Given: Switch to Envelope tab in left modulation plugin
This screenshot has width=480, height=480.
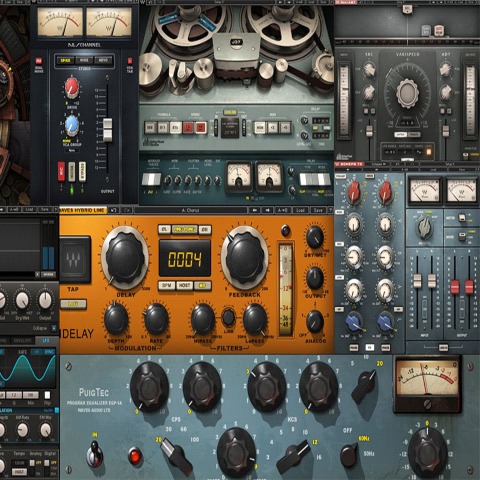Looking at the screenshot, I should [23, 340].
